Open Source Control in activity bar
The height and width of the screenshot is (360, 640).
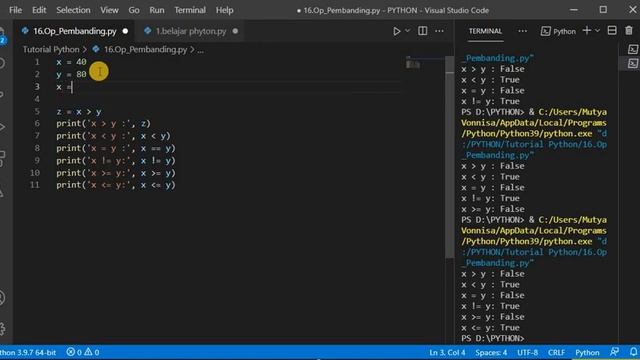point(2,94)
